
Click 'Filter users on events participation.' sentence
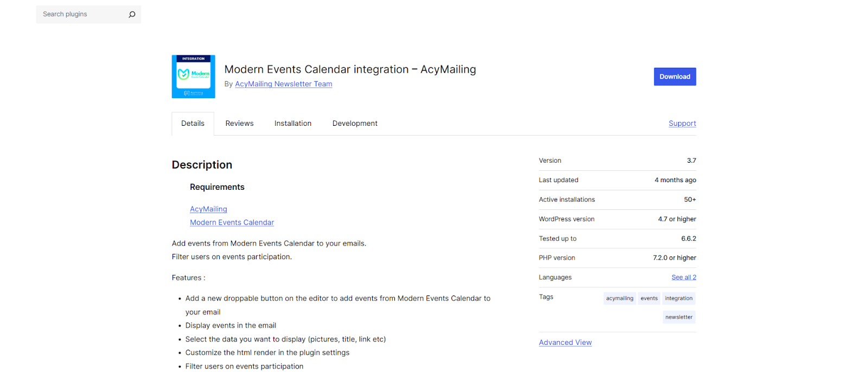[232, 257]
